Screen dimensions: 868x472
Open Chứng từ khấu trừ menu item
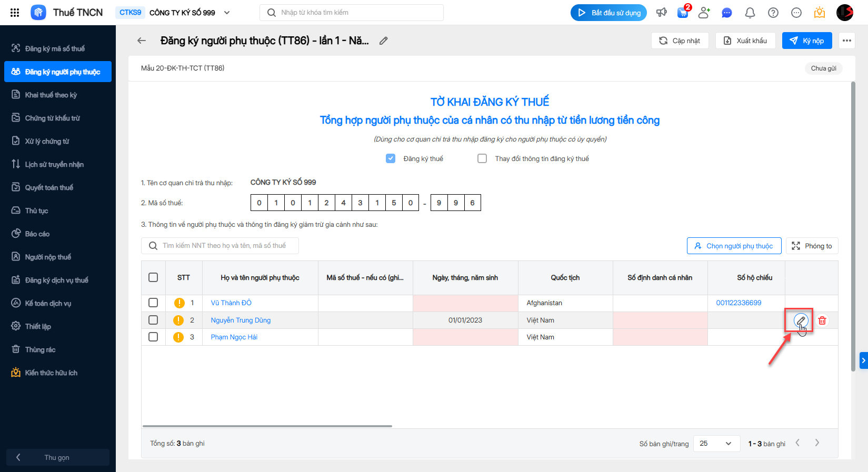pos(58,118)
